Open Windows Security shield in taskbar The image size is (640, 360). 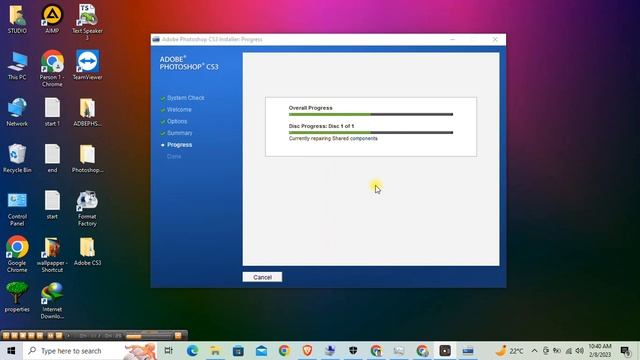pos(353,351)
